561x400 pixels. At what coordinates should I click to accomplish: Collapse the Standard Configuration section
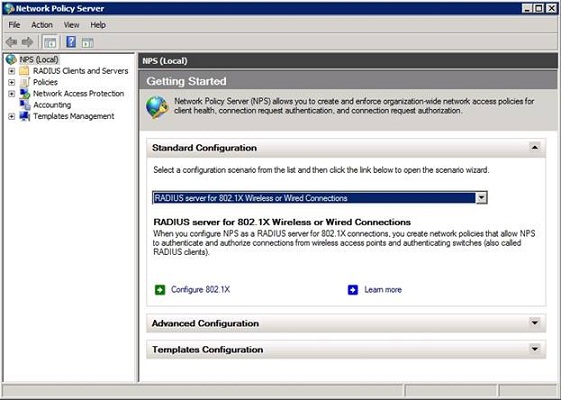coord(535,147)
